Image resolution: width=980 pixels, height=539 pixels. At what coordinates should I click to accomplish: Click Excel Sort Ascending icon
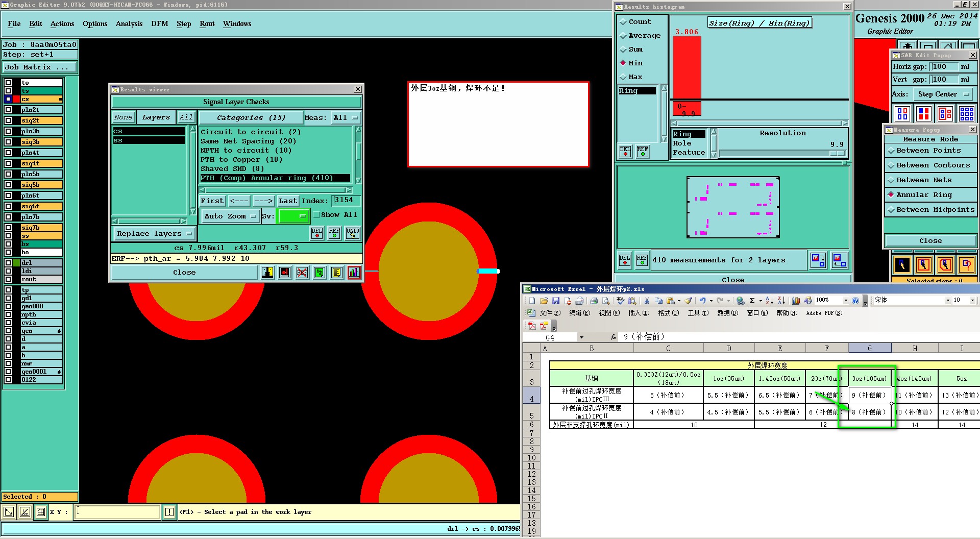click(769, 301)
